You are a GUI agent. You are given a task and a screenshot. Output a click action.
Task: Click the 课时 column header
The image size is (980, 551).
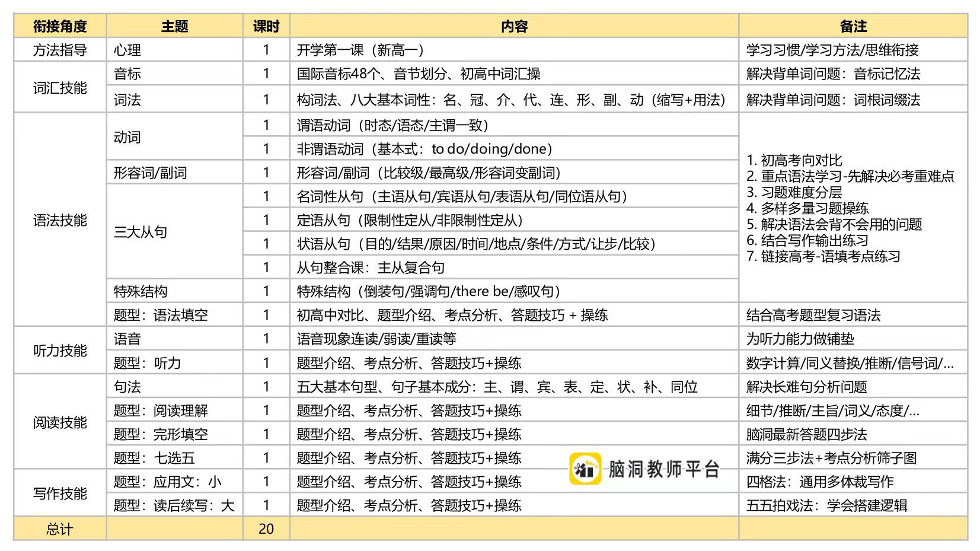tap(266, 26)
